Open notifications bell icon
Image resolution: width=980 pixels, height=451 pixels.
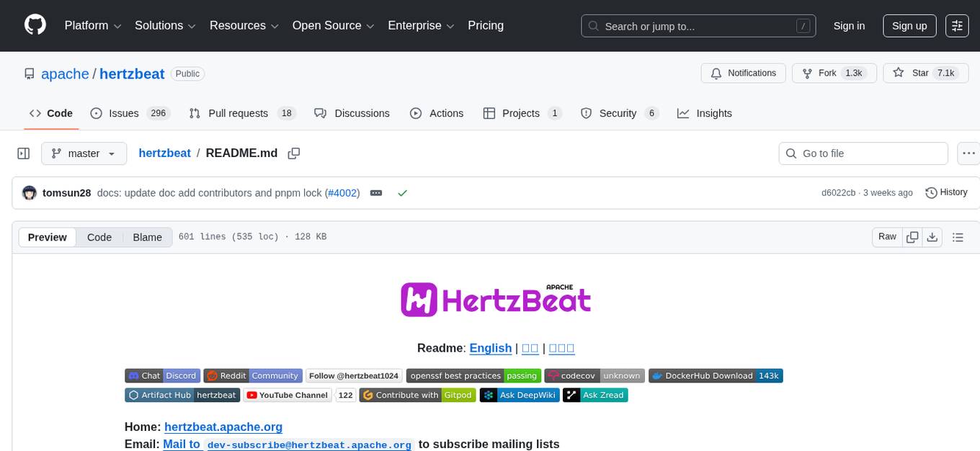coord(716,73)
